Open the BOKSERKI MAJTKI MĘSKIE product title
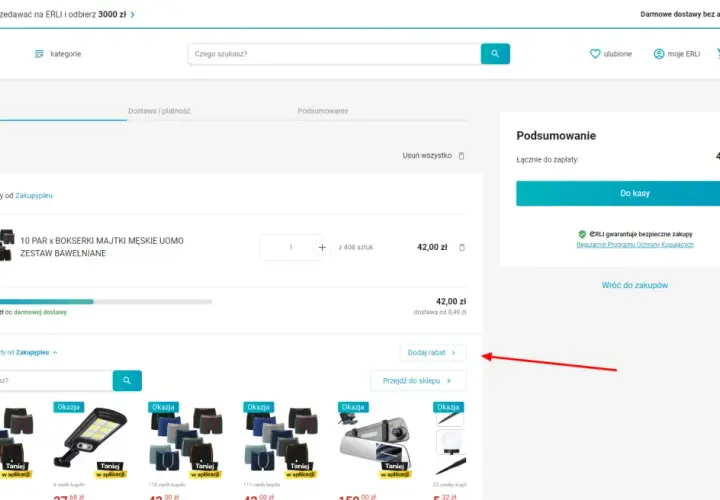This screenshot has height=500, width=720. pos(102,247)
